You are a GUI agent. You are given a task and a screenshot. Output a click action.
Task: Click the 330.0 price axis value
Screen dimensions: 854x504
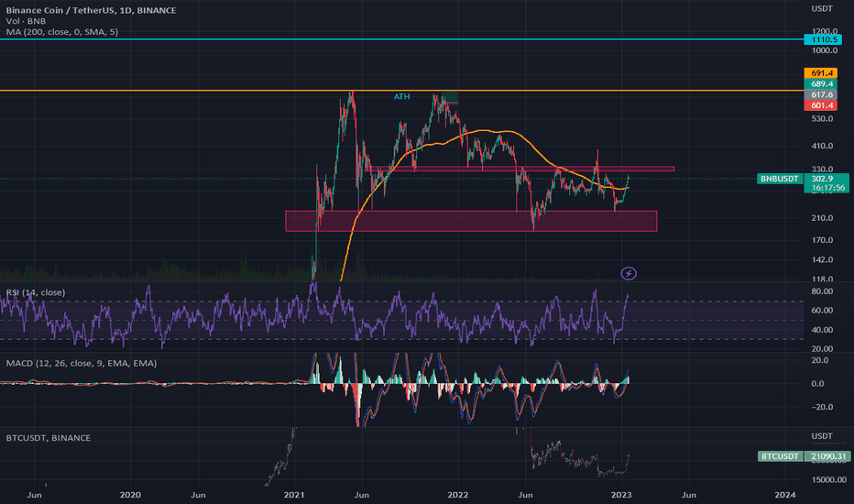coord(822,170)
